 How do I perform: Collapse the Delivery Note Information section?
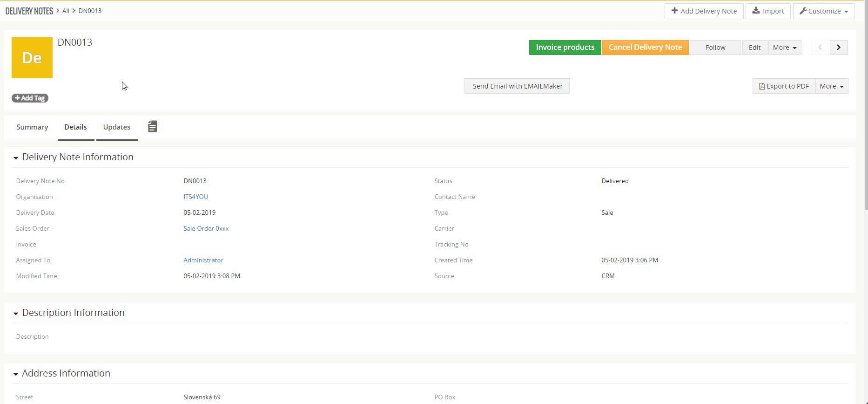[x=16, y=158]
